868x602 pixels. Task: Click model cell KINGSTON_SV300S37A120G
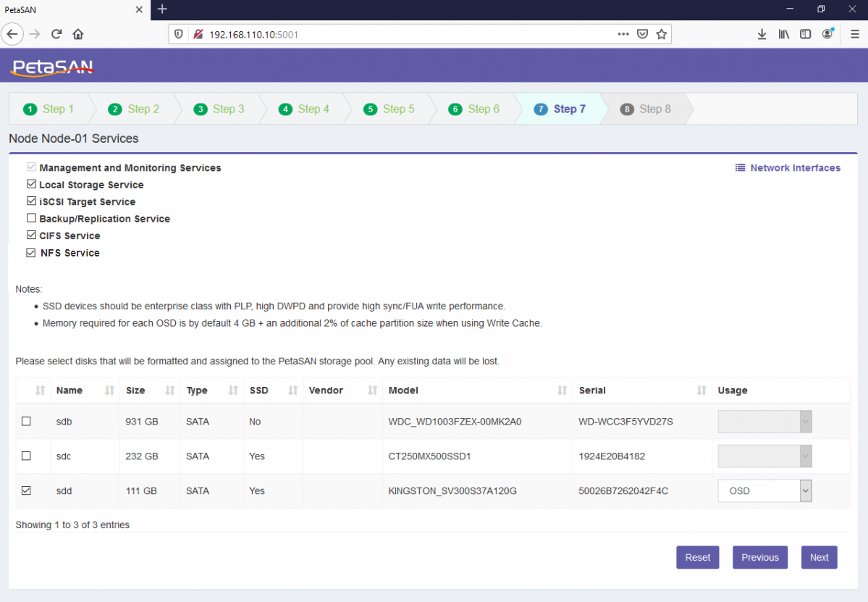pos(452,490)
